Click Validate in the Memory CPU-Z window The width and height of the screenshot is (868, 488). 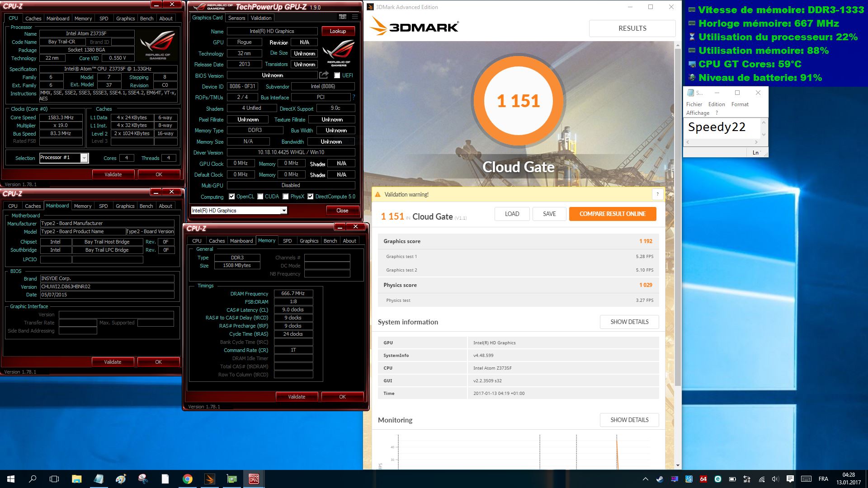[297, 397]
